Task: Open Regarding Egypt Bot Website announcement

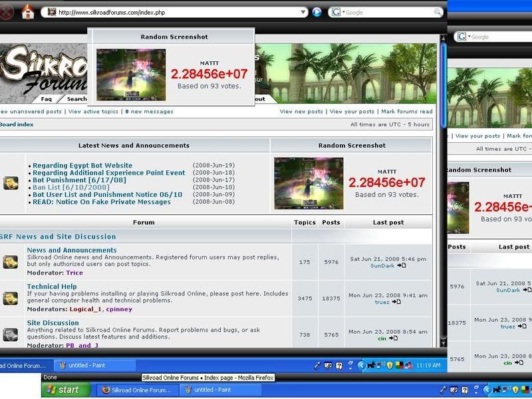Action: [x=82, y=165]
